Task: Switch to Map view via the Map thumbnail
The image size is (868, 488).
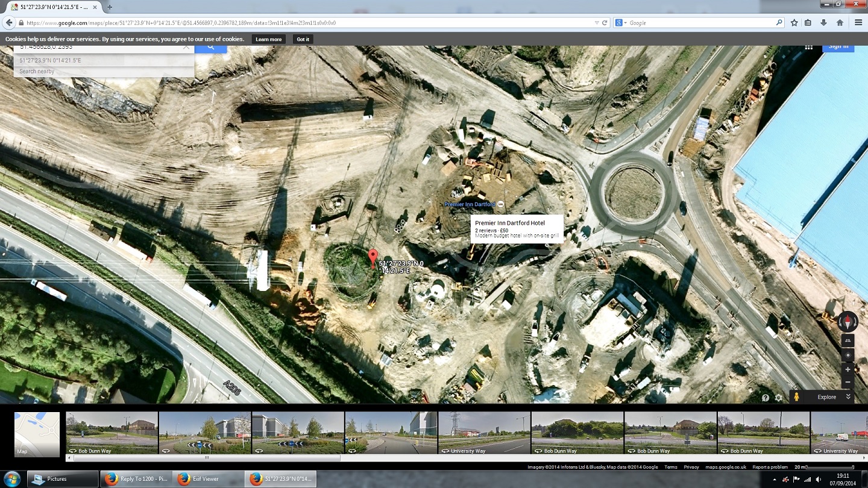Action: (37, 434)
